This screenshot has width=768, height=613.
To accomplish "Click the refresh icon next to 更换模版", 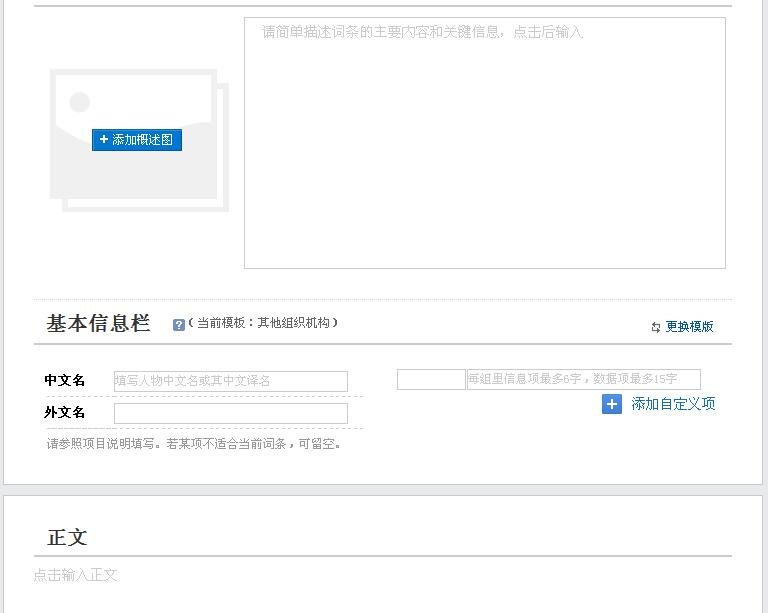I will pyautogui.click(x=656, y=327).
